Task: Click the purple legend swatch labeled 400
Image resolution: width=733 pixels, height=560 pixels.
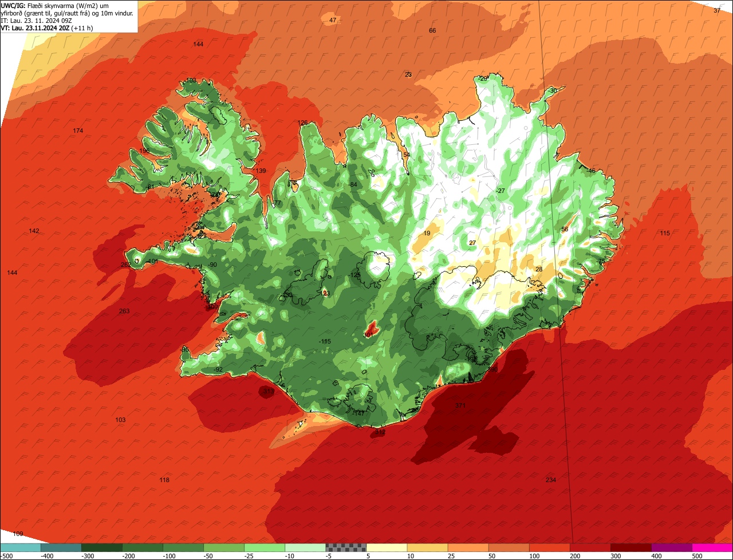Action: tap(671, 547)
